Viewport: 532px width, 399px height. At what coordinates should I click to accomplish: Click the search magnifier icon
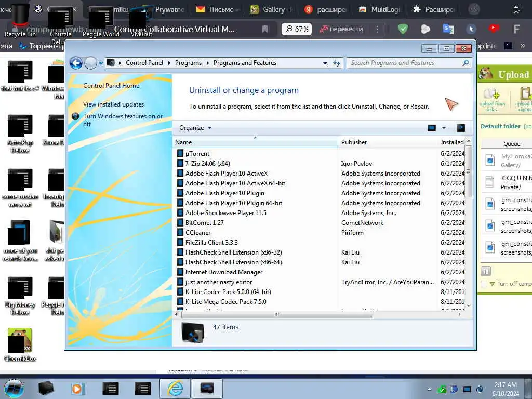466,63
